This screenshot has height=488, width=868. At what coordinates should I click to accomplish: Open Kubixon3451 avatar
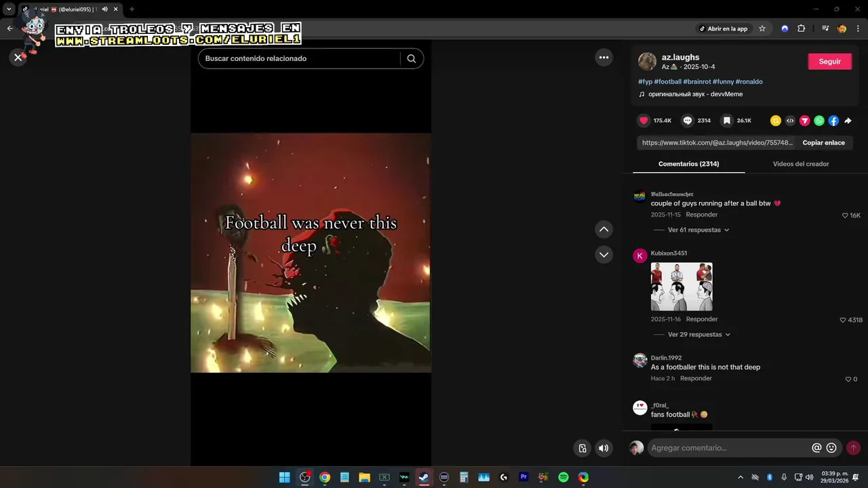[639, 256]
